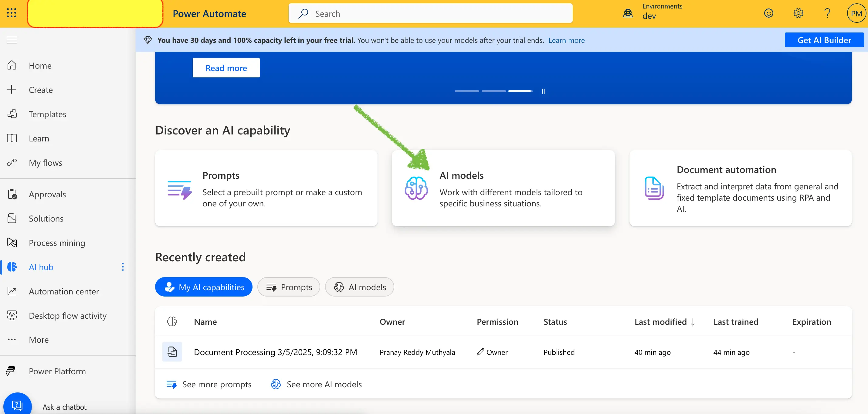
Task: Open the AI models capability card
Action: click(x=503, y=188)
